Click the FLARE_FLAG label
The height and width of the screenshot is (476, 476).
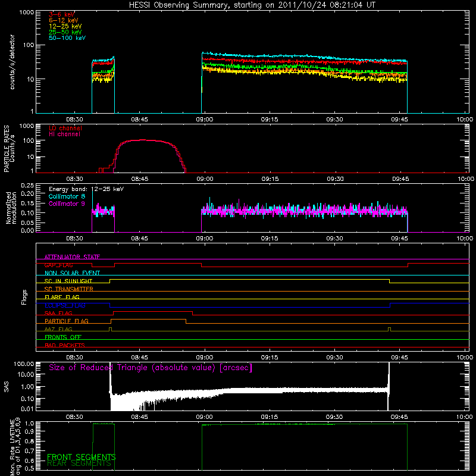pyautogui.click(x=62, y=297)
